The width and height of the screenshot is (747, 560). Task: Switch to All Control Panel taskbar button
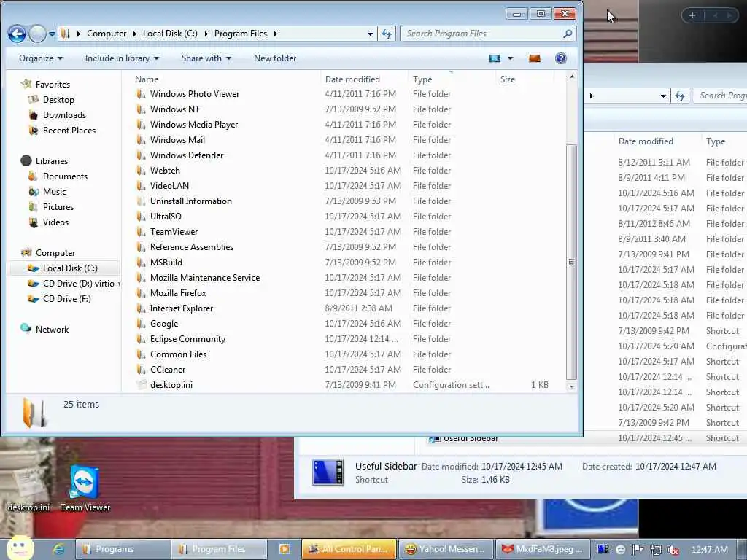point(349,549)
